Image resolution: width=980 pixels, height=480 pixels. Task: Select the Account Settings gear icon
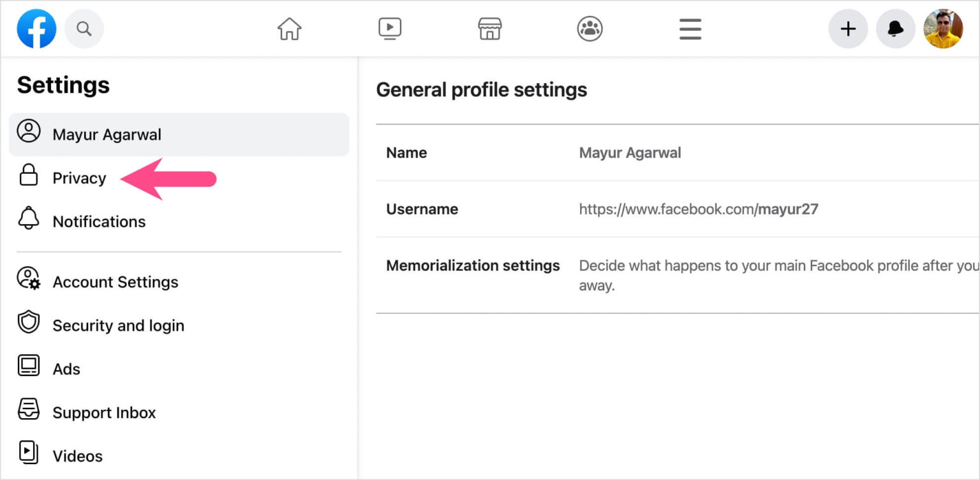28,281
